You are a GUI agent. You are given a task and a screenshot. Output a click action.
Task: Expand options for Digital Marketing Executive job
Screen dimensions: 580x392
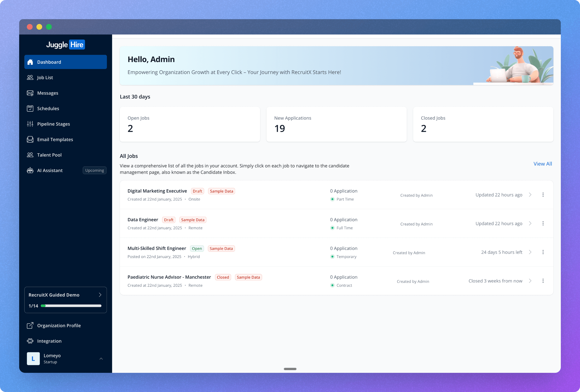pyautogui.click(x=543, y=195)
